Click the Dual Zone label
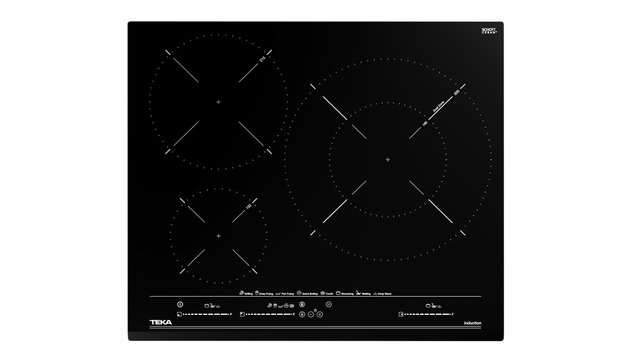 [439, 107]
